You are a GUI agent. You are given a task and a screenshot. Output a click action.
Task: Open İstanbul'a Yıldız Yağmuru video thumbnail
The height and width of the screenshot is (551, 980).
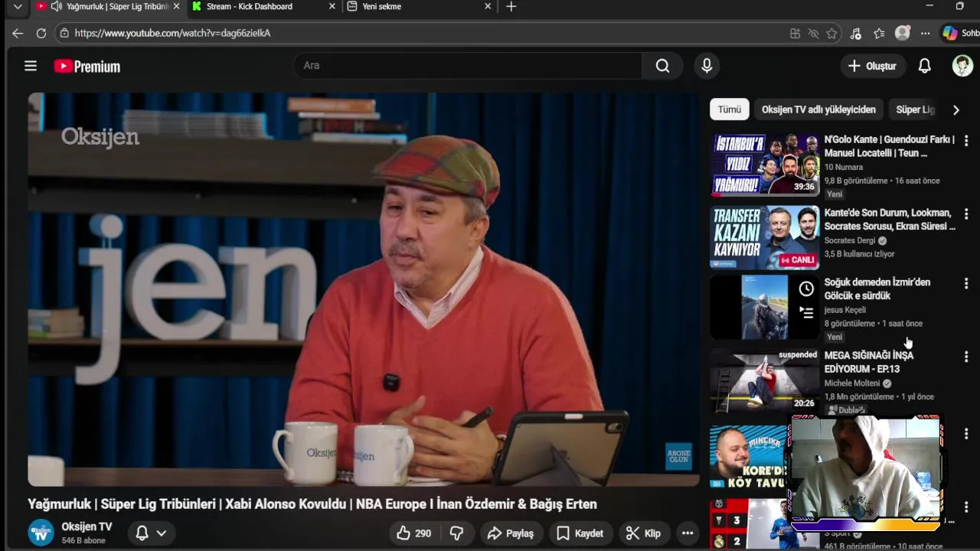click(x=764, y=165)
